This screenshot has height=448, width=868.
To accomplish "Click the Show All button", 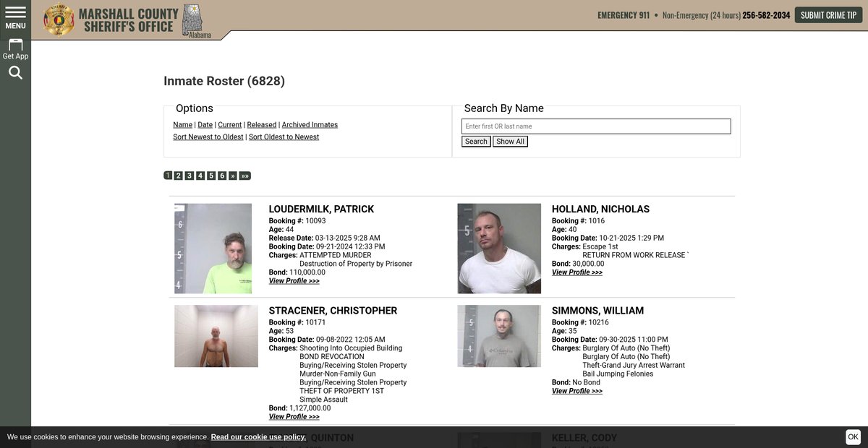I will pos(510,142).
